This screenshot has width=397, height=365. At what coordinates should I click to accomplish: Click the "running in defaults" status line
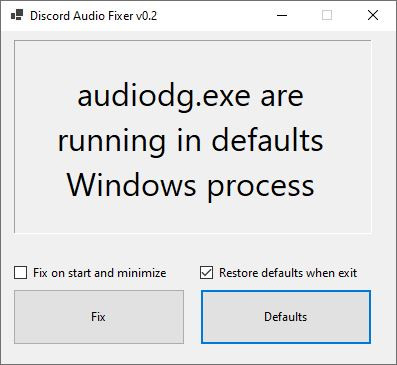pyautogui.click(x=190, y=140)
